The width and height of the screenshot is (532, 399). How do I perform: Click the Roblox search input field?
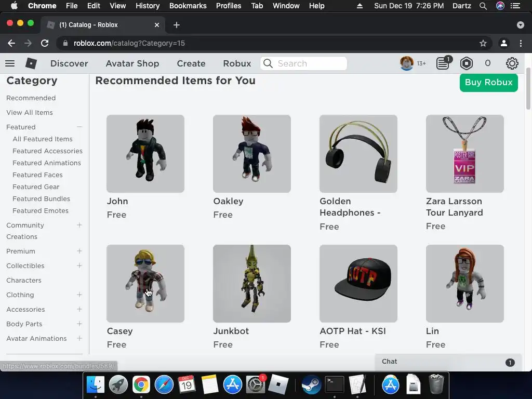click(303, 63)
